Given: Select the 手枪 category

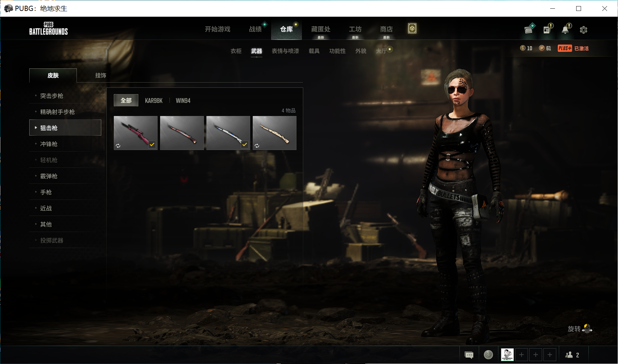Looking at the screenshot, I should click(x=65, y=192).
